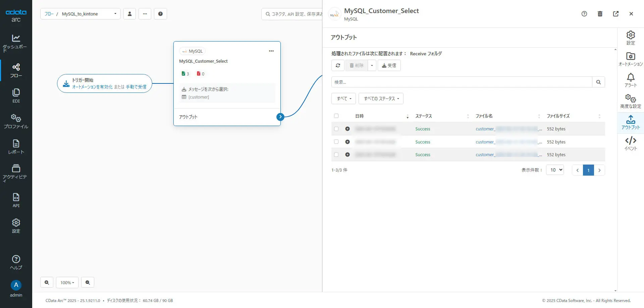
Task: Toggle the select-all header checkbox
Action: pos(336,116)
